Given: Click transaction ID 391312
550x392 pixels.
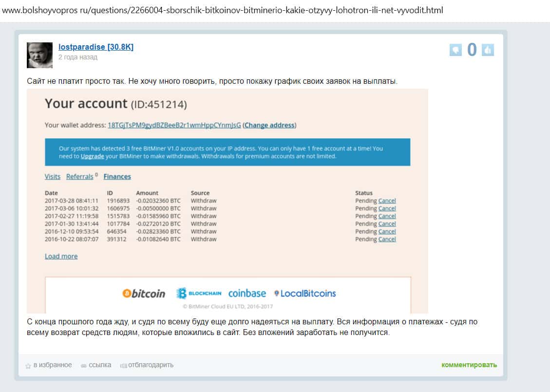Looking at the screenshot, I should click(x=116, y=240).
